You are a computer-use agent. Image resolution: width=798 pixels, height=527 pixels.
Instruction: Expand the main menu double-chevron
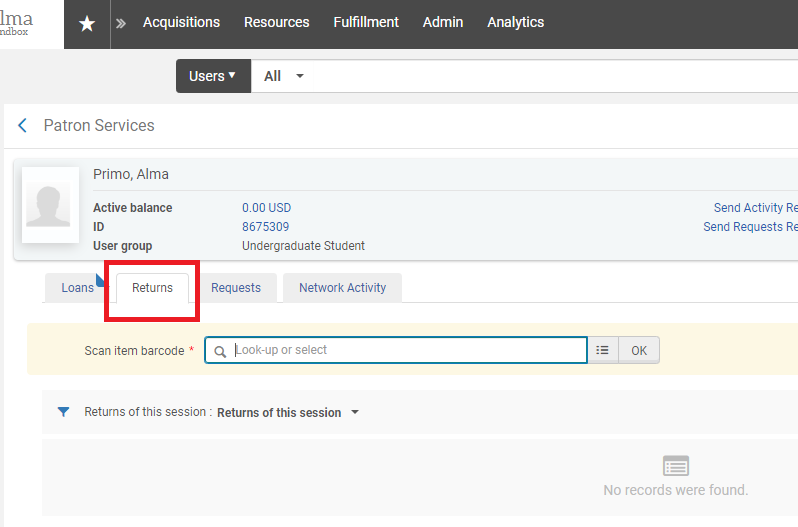[x=121, y=23]
